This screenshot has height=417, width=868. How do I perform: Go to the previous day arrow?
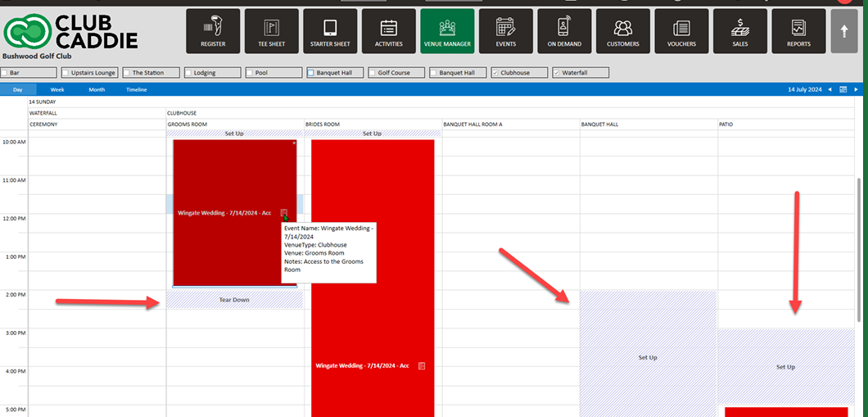830,89
